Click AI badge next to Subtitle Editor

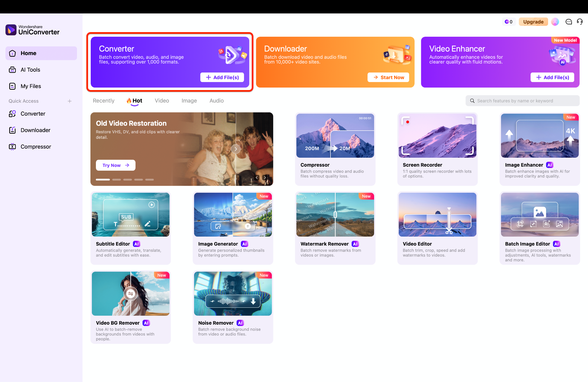(137, 244)
